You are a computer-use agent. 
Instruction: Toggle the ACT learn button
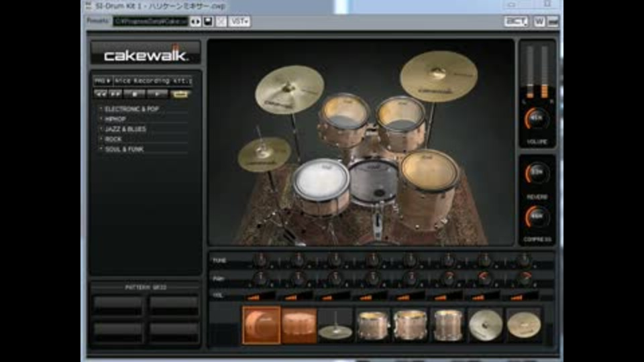coord(516,21)
